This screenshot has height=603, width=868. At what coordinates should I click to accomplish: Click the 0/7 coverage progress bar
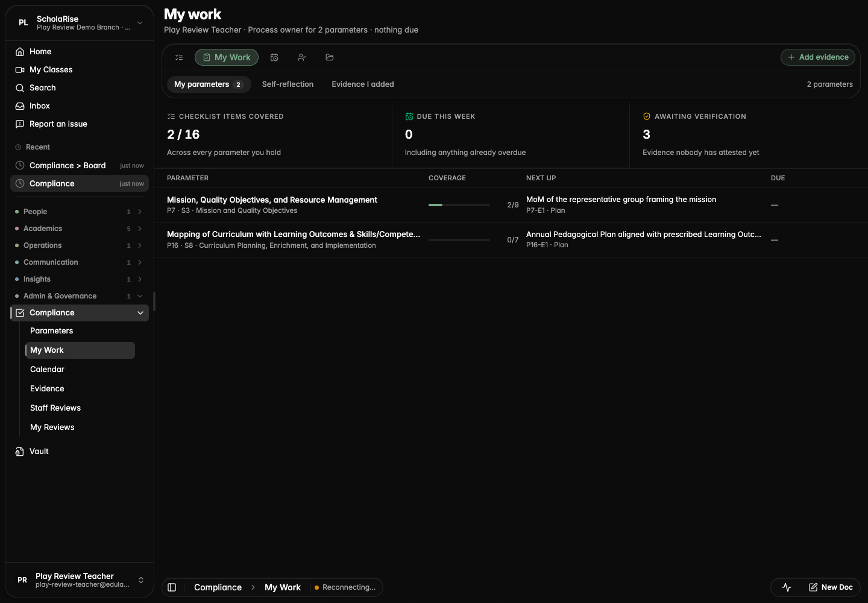(459, 240)
